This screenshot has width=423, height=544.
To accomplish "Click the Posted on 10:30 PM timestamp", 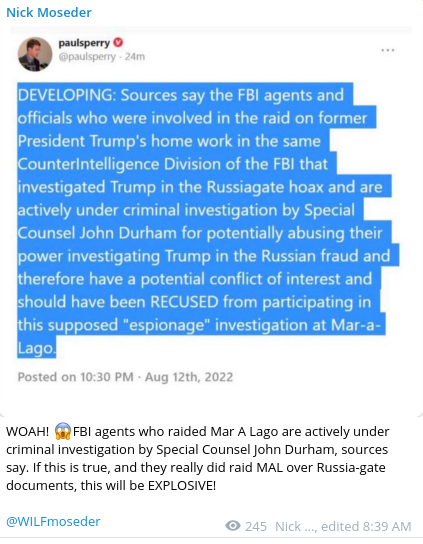I will click(76, 377).
